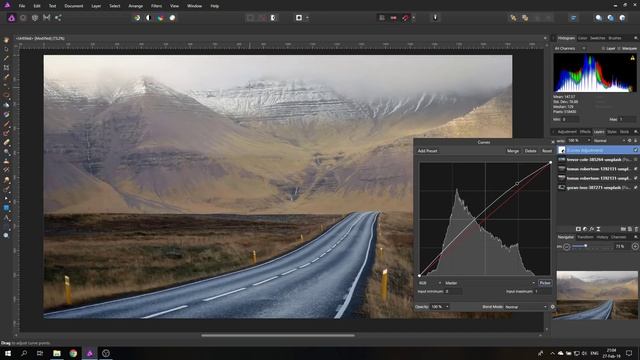Click the Input minimum field in Curves
The height and width of the screenshot is (360, 640).
pyautogui.click(x=453, y=291)
